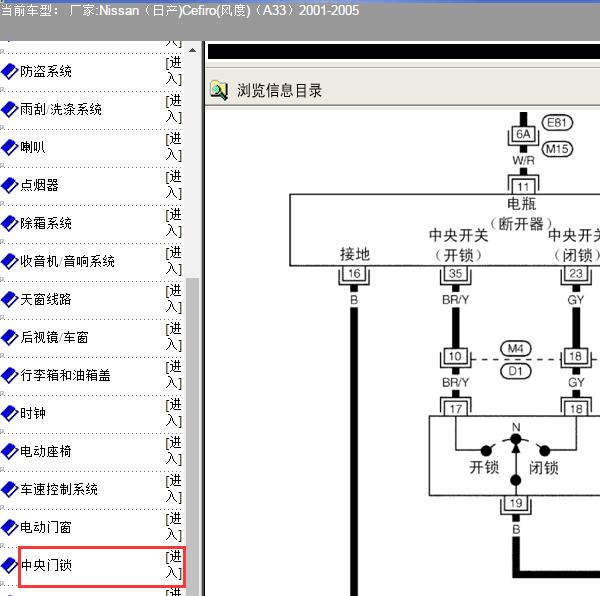Image resolution: width=600 pixels, height=596 pixels.
Task: Click the book icon beside 喇叭
Action: 10,147
